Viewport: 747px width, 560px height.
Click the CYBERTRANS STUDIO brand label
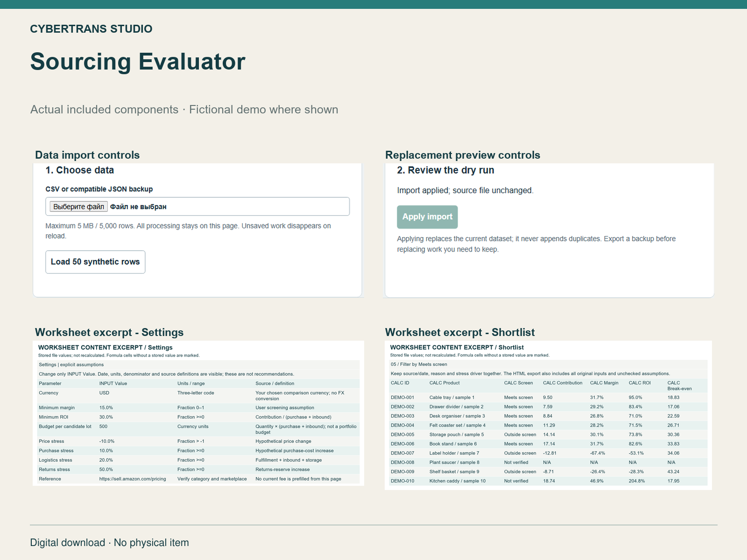(91, 29)
